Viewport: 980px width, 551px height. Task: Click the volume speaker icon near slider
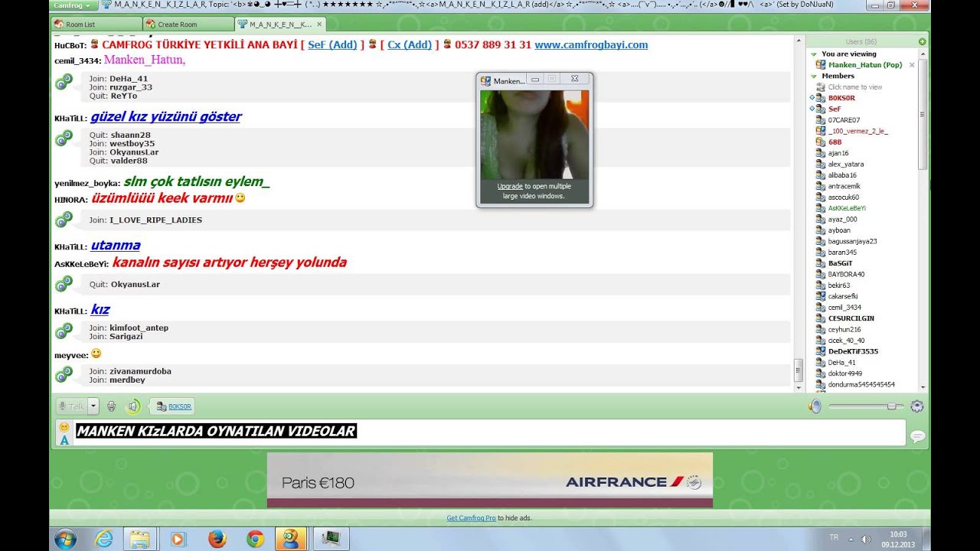815,406
